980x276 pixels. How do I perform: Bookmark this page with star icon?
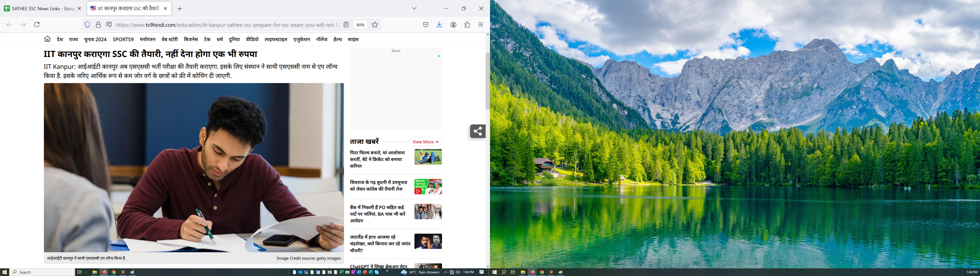[x=375, y=25]
